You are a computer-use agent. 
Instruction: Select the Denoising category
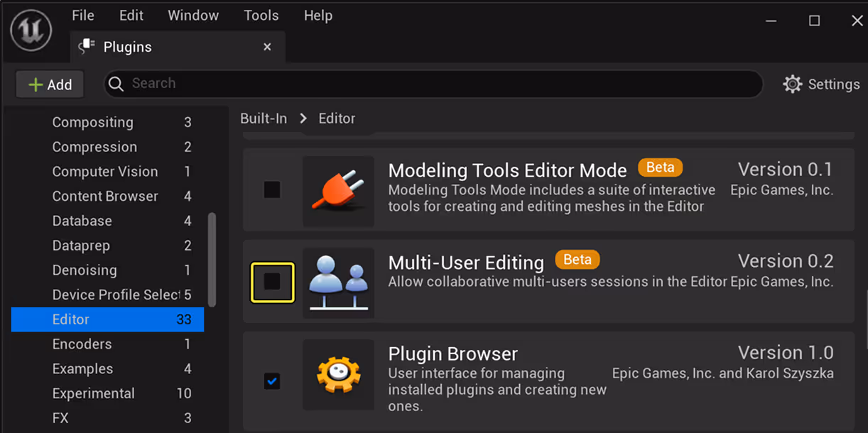click(x=107, y=270)
